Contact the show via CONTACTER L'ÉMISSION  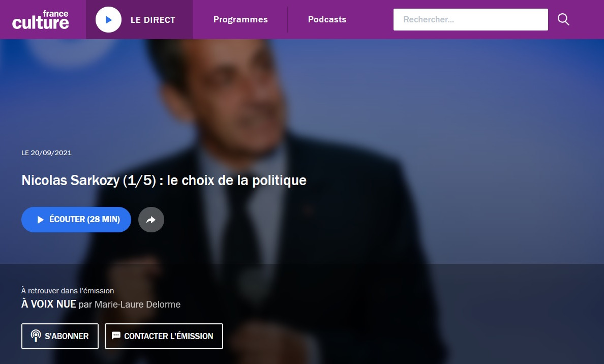coord(164,336)
